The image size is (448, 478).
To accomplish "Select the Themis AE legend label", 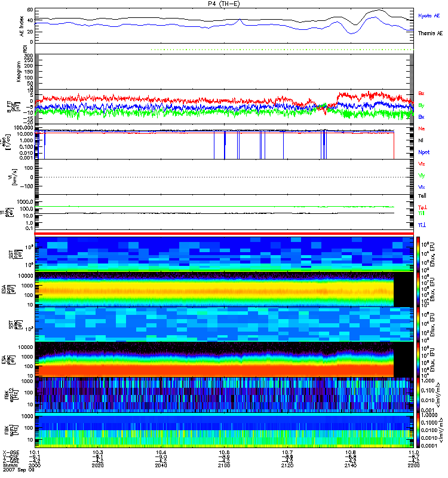I will 430,33.
